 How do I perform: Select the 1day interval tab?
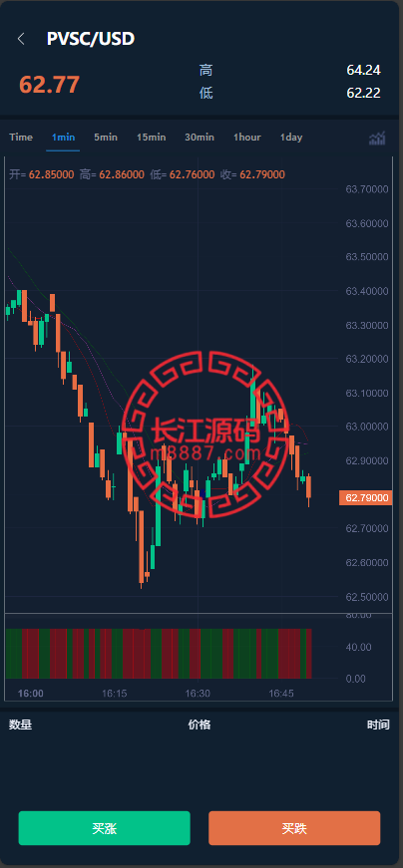click(291, 138)
